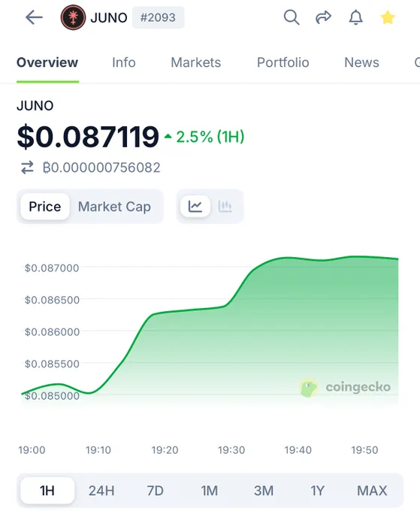Open search with the magnifier icon
The width and height of the screenshot is (420, 511).
[292, 17]
